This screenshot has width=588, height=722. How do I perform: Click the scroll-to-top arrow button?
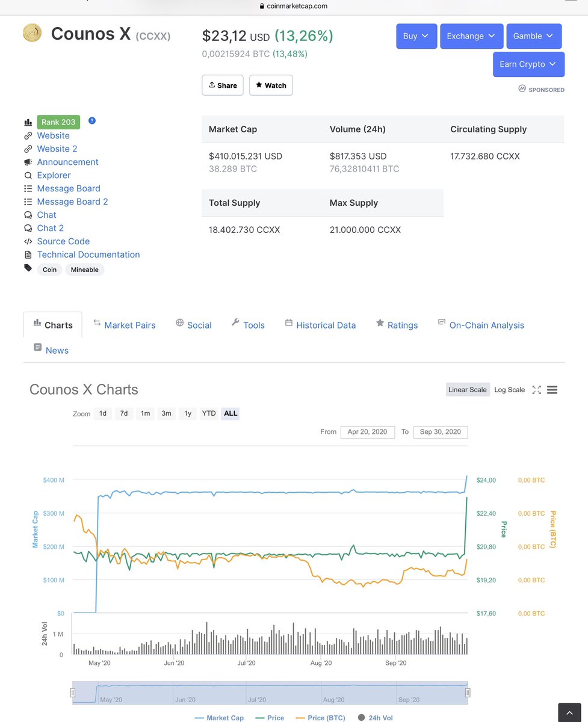(569, 712)
